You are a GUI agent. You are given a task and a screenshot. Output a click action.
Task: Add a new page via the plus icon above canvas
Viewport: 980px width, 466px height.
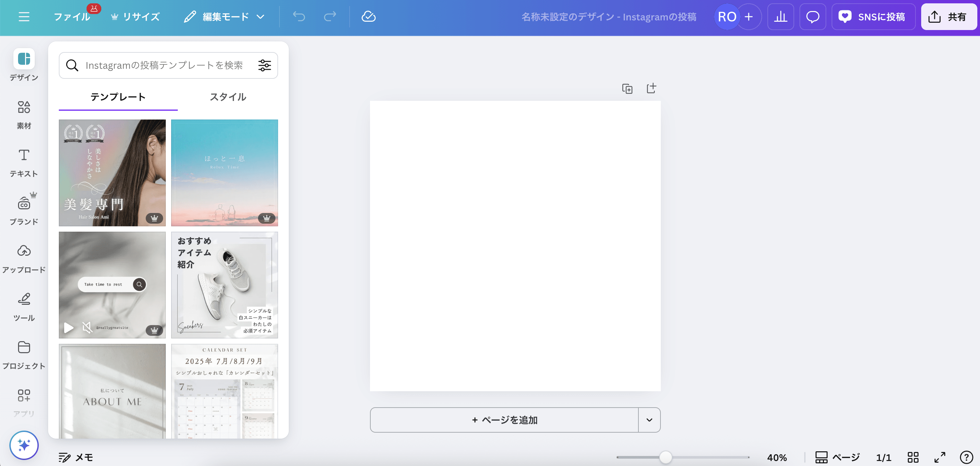tap(651, 88)
